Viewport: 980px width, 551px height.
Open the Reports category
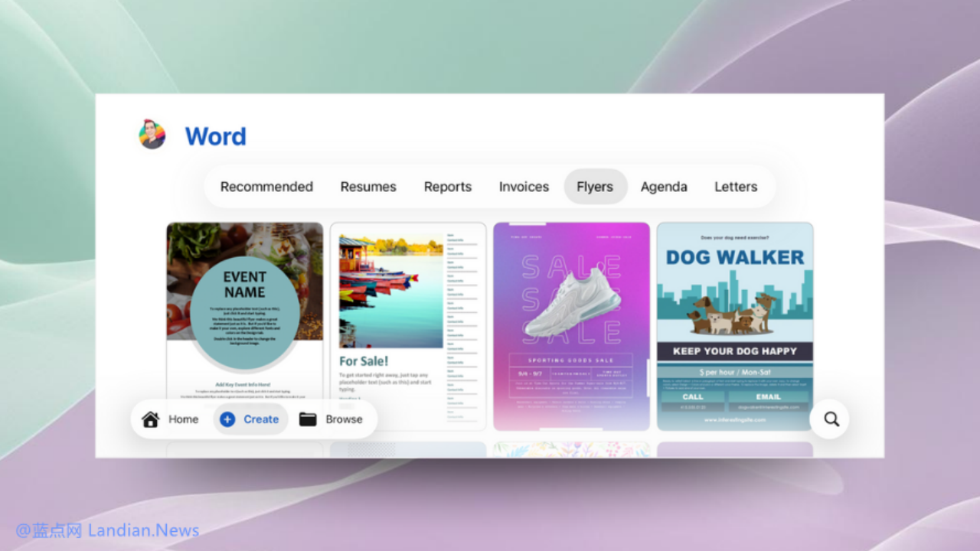click(x=448, y=187)
